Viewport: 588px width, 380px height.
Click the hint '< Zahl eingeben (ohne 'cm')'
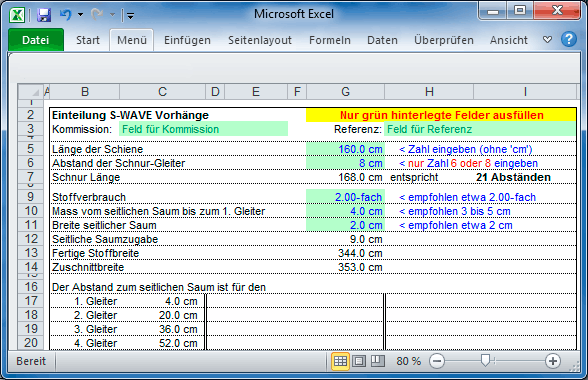point(466,149)
